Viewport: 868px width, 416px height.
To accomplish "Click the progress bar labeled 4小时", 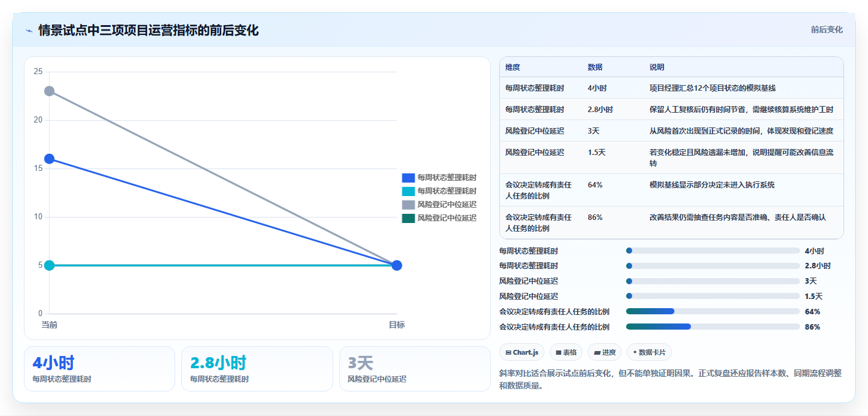I will pos(713,251).
